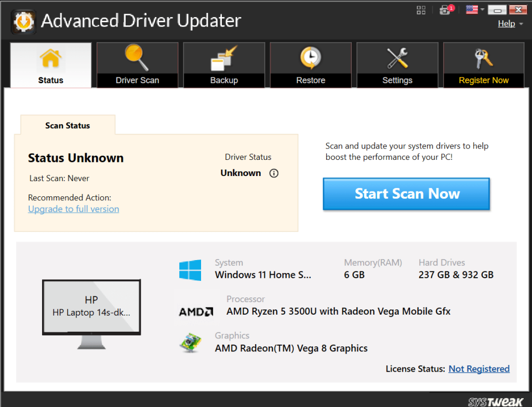Image resolution: width=532 pixels, height=407 pixels.
Task: Select the Scan Status panel tab
Action: click(68, 126)
